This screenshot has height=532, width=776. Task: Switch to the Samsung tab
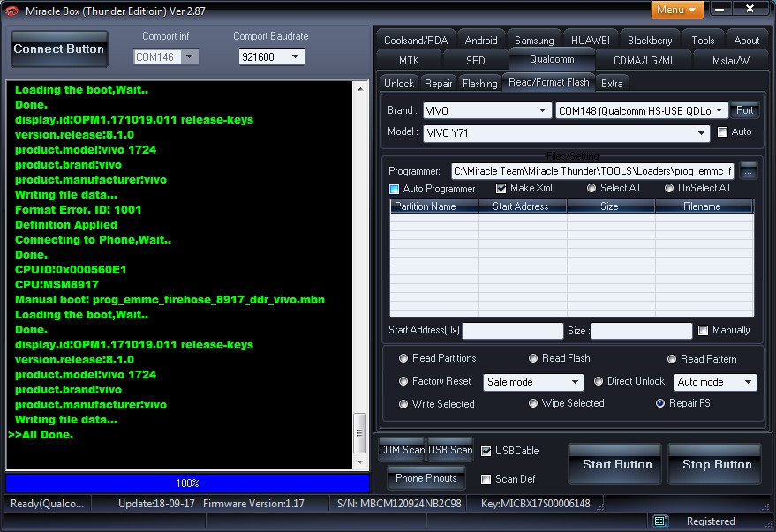point(534,41)
